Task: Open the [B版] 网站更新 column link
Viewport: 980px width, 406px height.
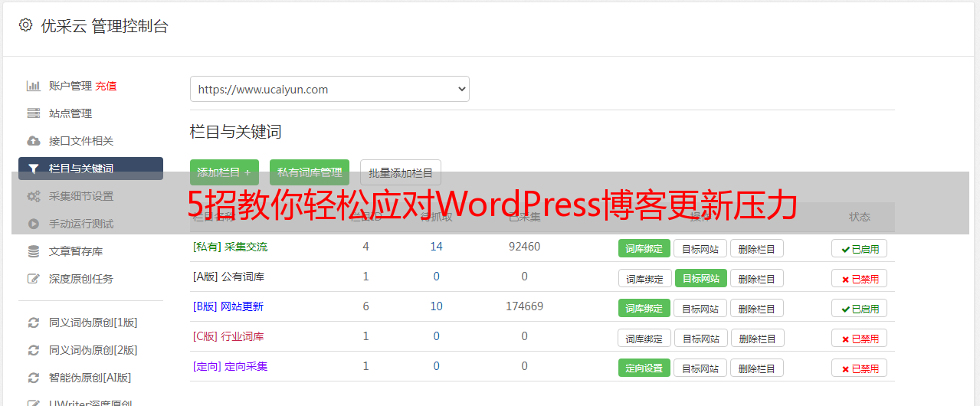Action: (x=228, y=306)
